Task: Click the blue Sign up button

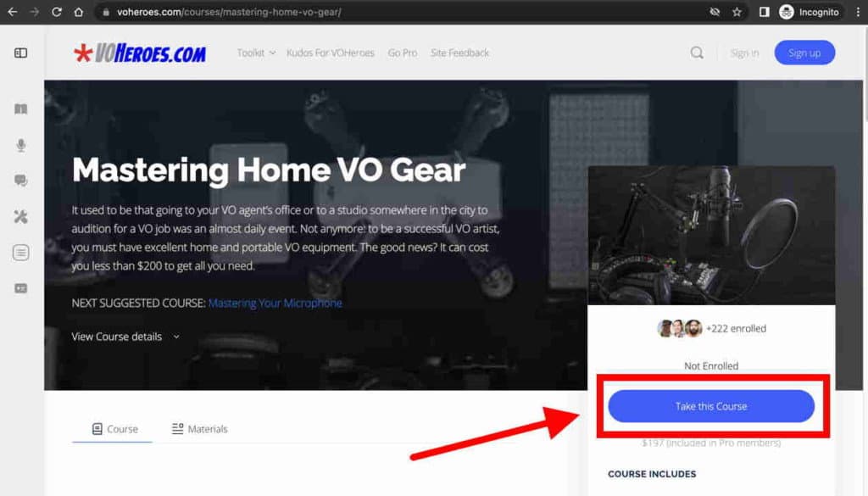Action: point(804,53)
